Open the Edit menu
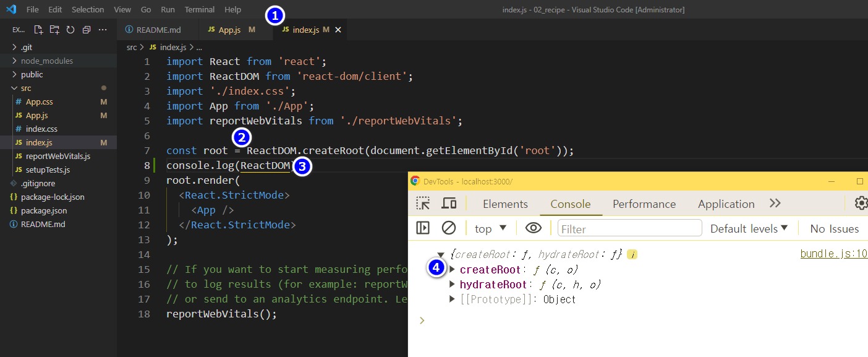Image resolution: width=868 pixels, height=357 pixels. click(x=55, y=9)
